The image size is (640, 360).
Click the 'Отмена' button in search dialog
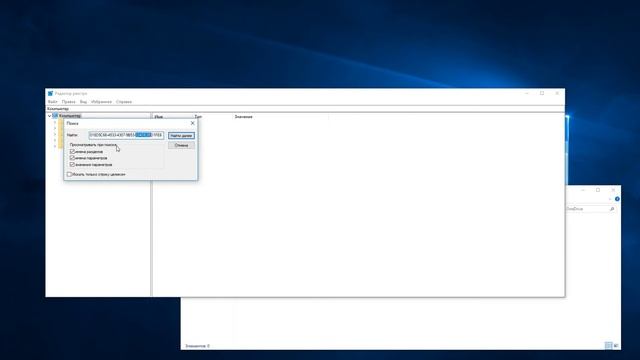[x=181, y=145]
